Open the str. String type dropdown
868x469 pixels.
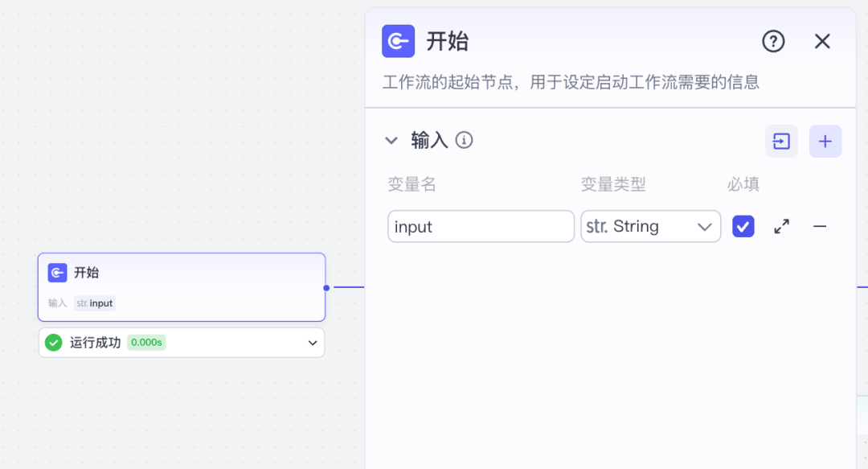coord(650,227)
